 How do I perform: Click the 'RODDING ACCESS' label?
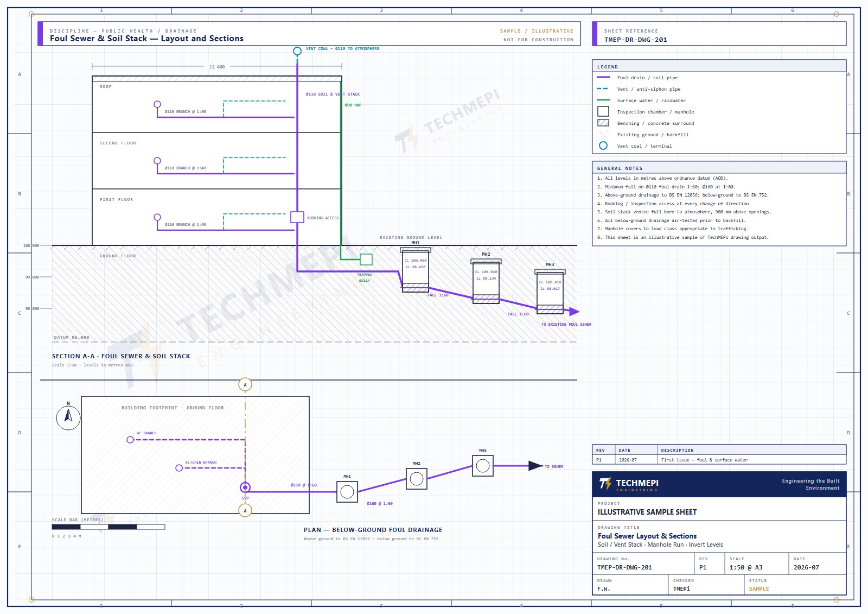323,218
